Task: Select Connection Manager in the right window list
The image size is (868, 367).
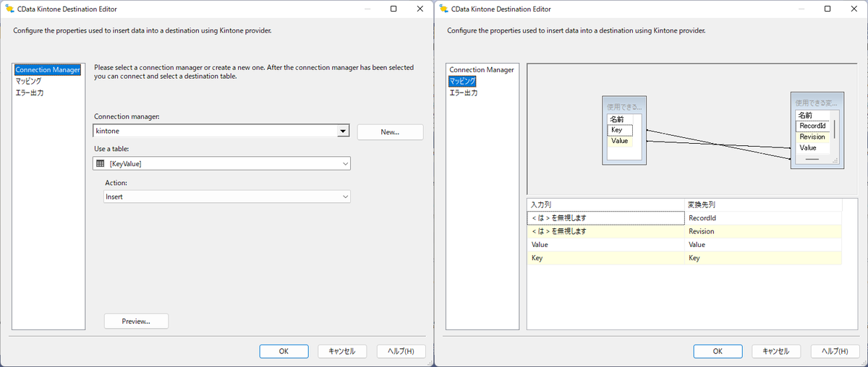Action: (482, 70)
